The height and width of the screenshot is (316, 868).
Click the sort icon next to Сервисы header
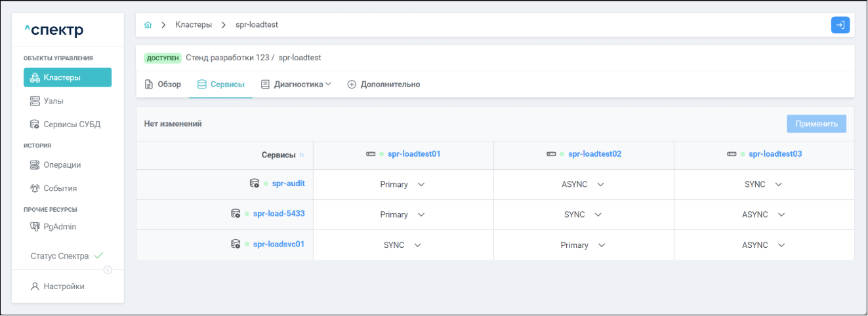pos(302,155)
